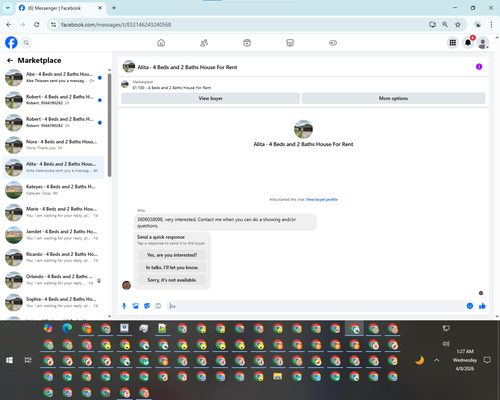The height and width of the screenshot is (400, 500).
Task: Click the More options button
Action: (393, 98)
